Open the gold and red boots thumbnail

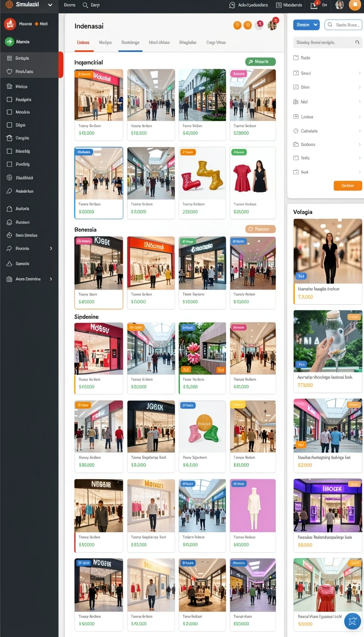tap(202, 173)
